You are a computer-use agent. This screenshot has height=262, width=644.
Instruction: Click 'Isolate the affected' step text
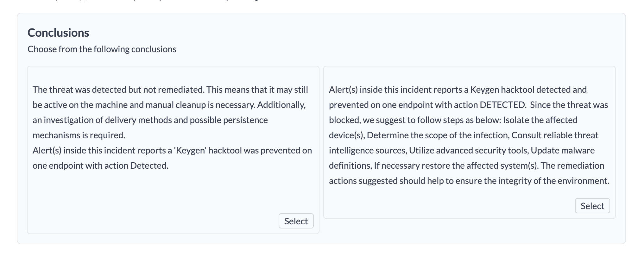tap(540, 120)
